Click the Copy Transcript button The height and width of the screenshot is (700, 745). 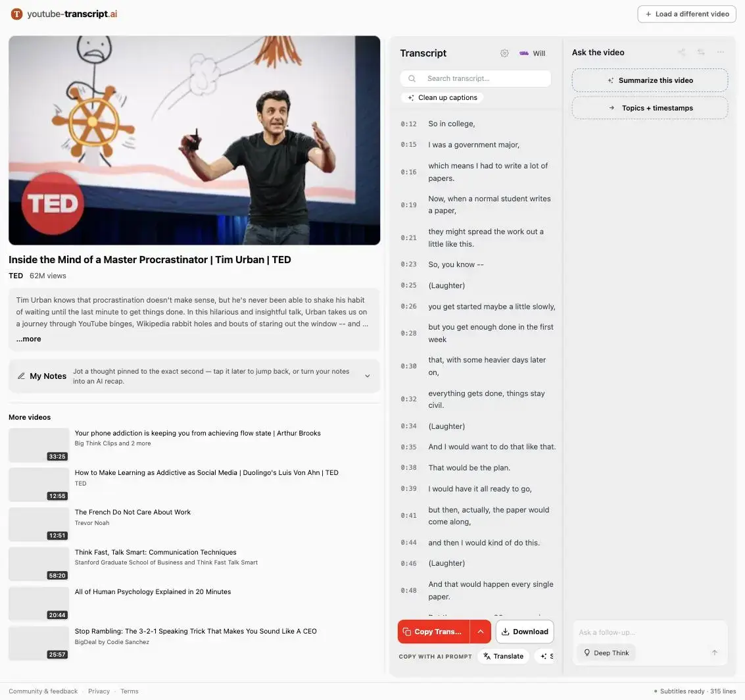pos(434,632)
